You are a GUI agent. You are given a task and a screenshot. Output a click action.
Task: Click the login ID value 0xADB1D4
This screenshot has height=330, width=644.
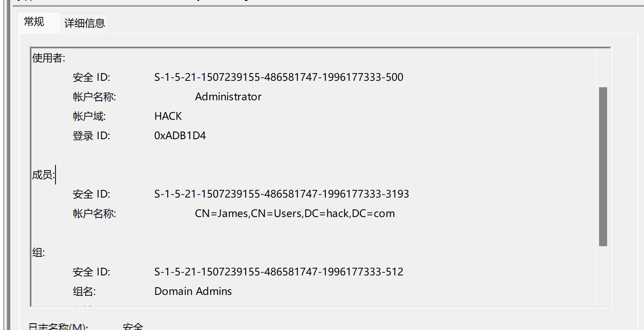point(180,136)
